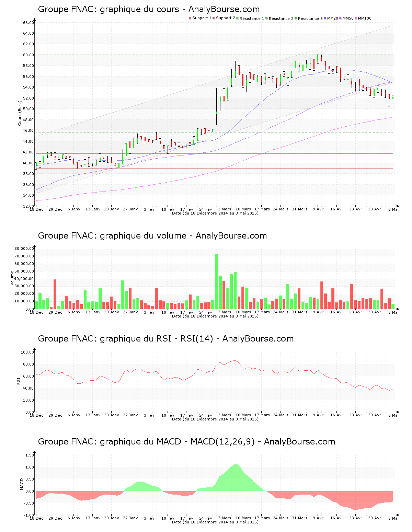Select the 'Résistance 2' legend label
The width and height of the screenshot is (412, 532).
click(x=281, y=19)
